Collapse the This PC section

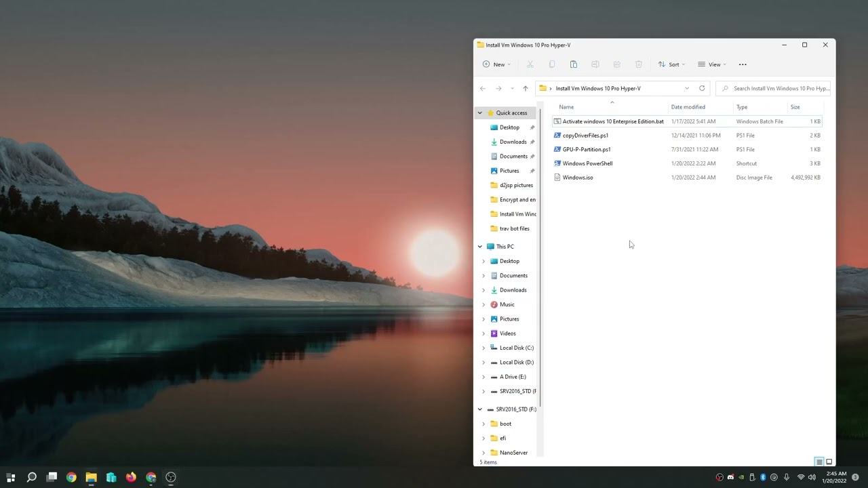480,247
